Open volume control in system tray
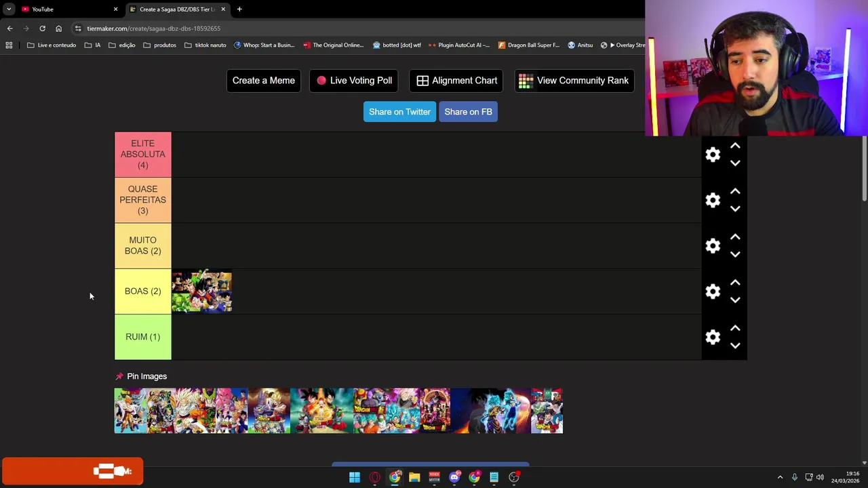The image size is (868, 488). [x=820, y=477]
